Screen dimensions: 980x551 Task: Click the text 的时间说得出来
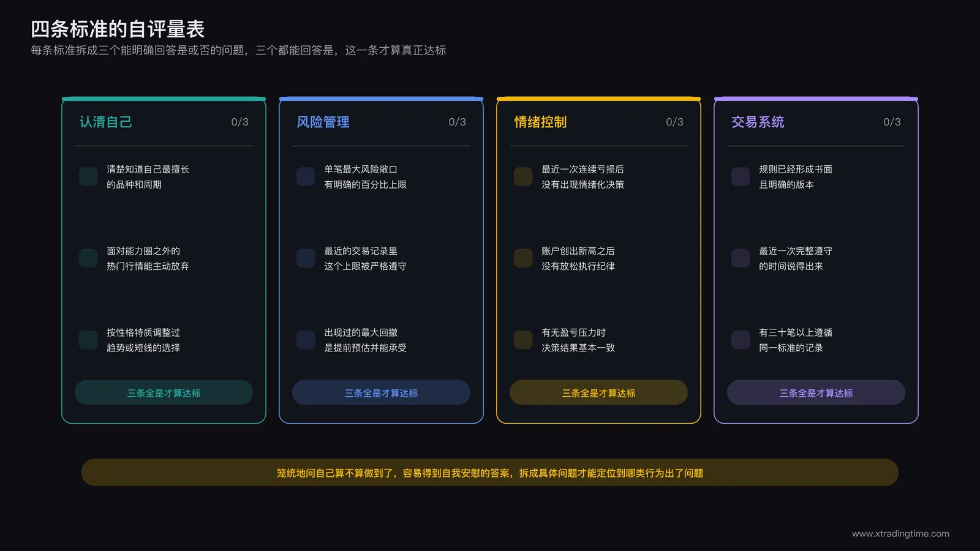[x=791, y=266]
